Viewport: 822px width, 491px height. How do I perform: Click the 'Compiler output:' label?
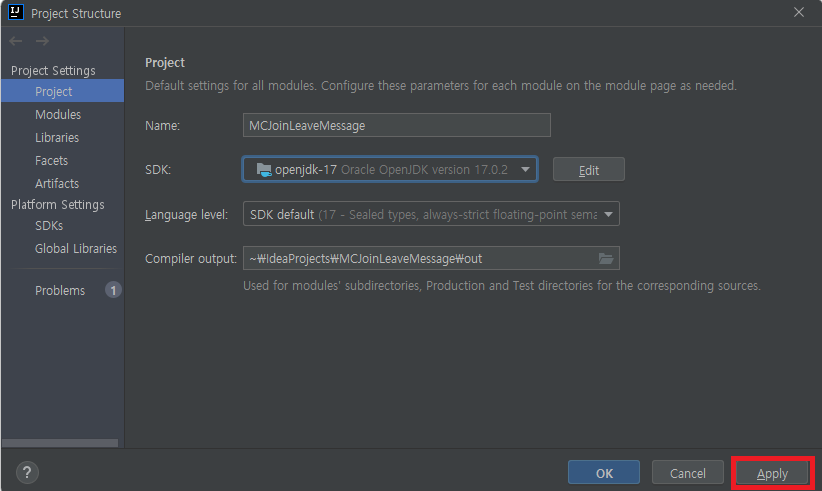click(191, 259)
